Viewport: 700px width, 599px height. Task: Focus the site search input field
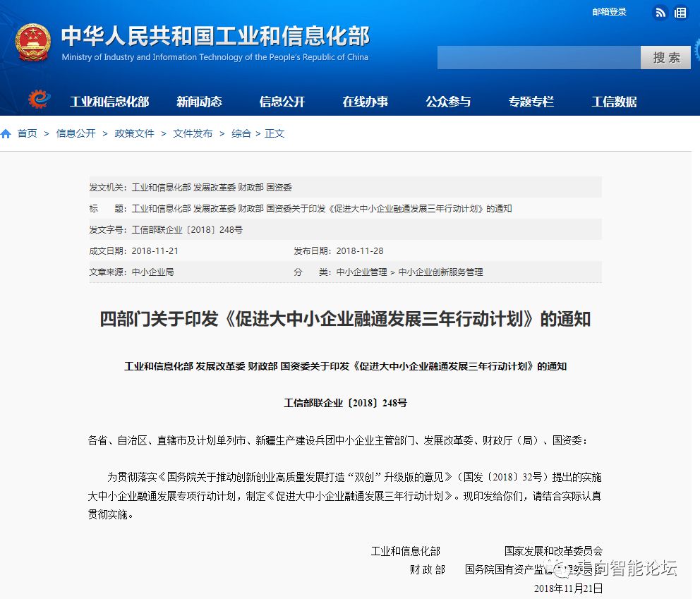tap(539, 58)
